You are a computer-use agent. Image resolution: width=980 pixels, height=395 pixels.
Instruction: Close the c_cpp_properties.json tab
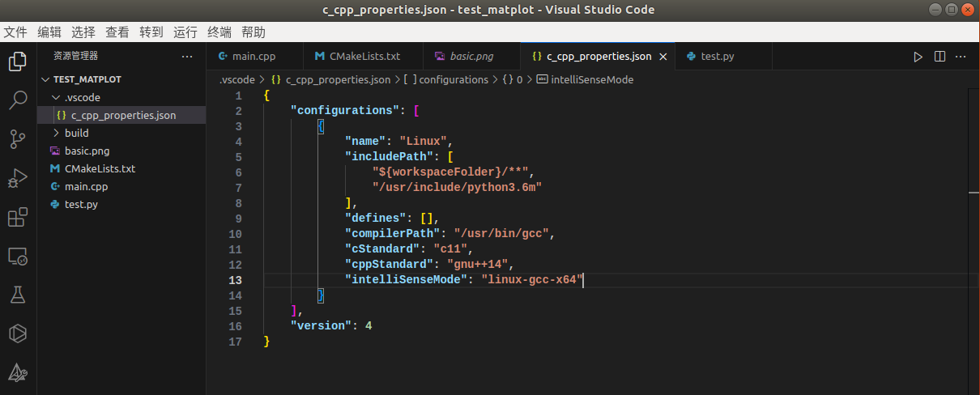664,57
